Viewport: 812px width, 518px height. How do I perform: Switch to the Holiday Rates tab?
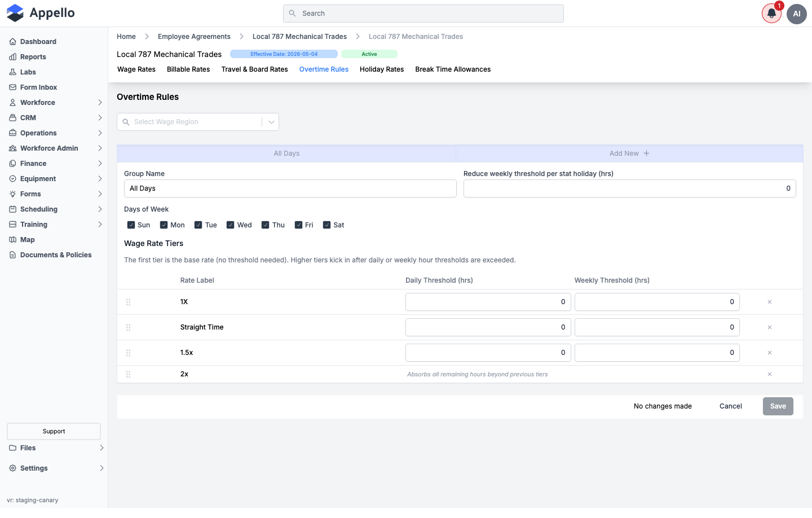(382, 69)
